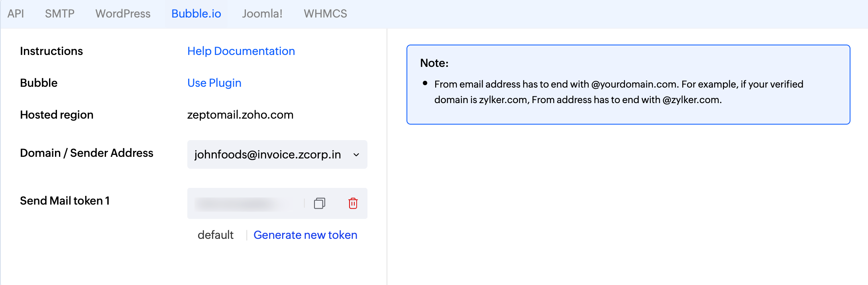Screen dimensions: 868x285
Task: Click the Hosted region label
Action: coord(57,115)
